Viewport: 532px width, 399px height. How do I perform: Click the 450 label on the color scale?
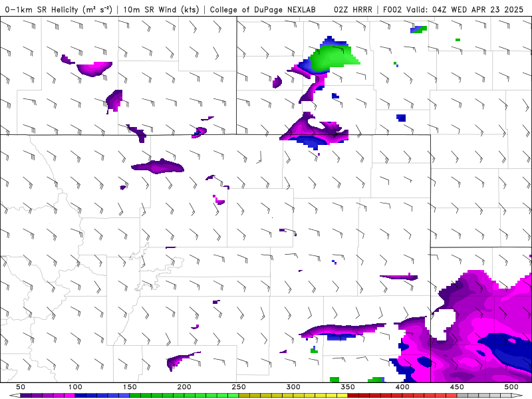(457, 387)
